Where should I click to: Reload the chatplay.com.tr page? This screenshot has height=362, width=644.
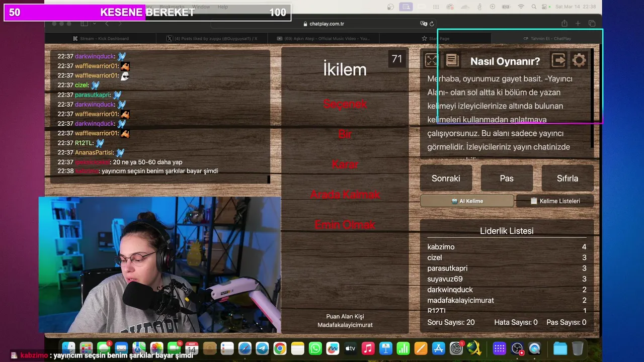click(x=432, y=24)
